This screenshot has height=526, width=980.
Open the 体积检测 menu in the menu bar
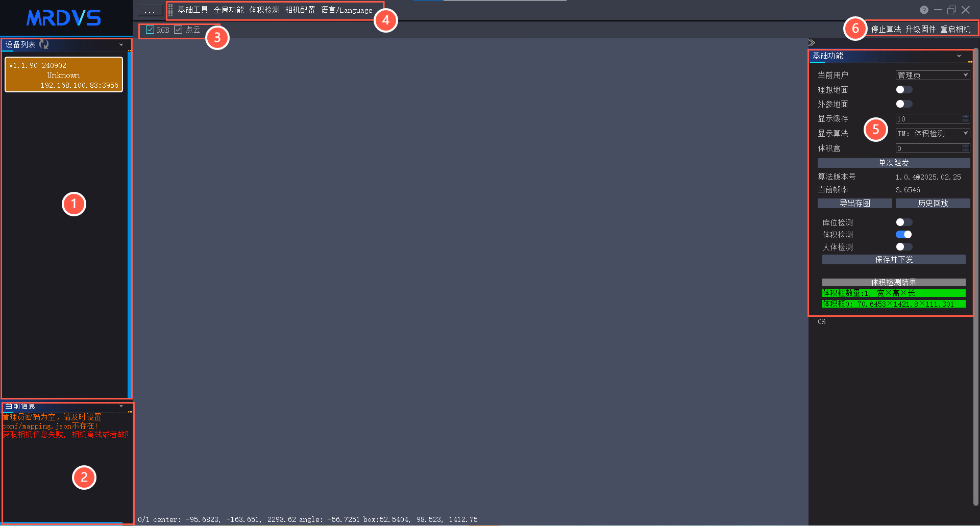point(264,10)
